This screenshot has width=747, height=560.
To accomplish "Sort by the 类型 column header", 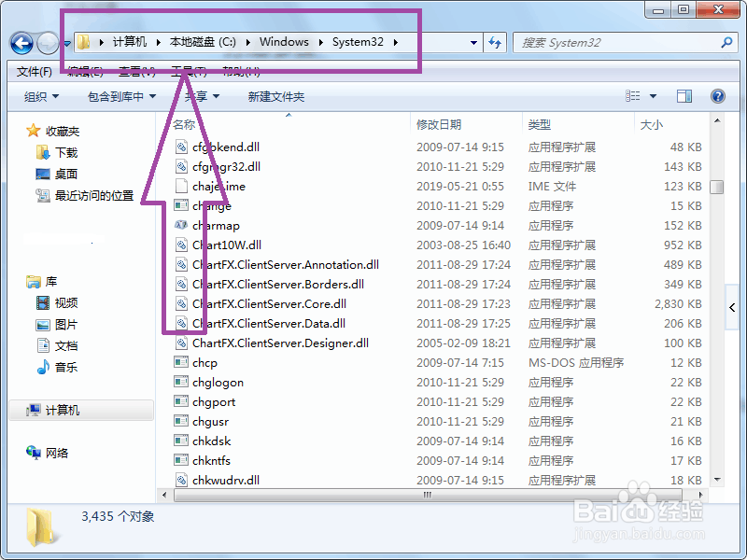I will coord(540,125).
